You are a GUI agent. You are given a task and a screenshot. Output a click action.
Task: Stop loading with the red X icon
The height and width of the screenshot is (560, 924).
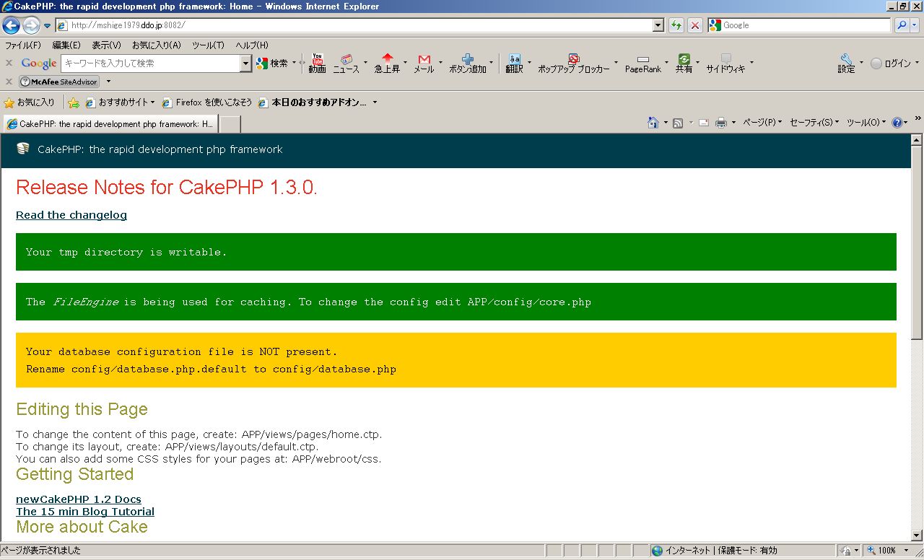click(x=695, y=25)
